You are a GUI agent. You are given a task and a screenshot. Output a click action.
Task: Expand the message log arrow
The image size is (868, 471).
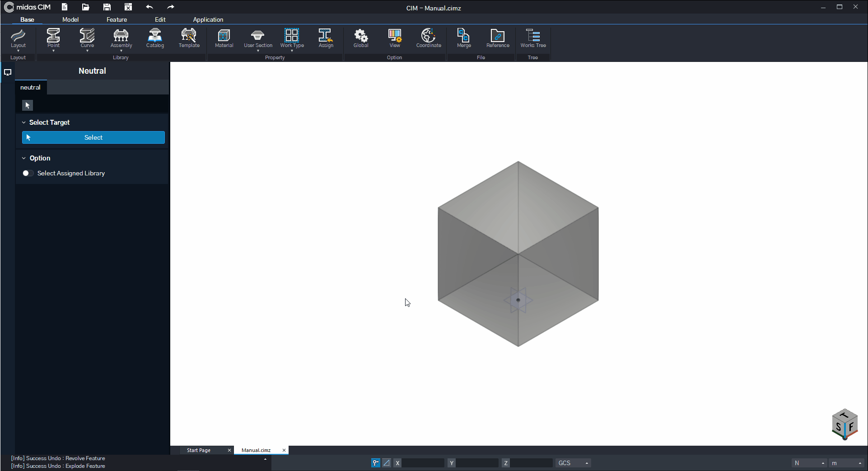265,459
